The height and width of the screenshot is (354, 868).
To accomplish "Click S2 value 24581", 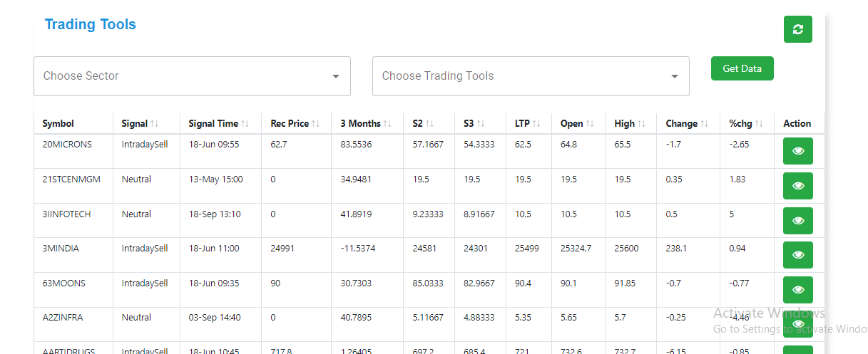I will (424, 249).
